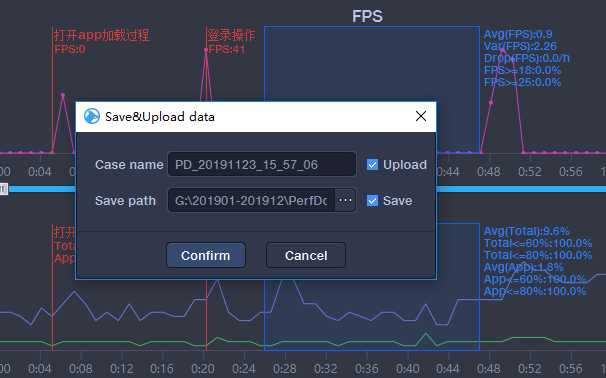Click the Save path text field
This screenshot has height=378, width=606.
[251, 201]
